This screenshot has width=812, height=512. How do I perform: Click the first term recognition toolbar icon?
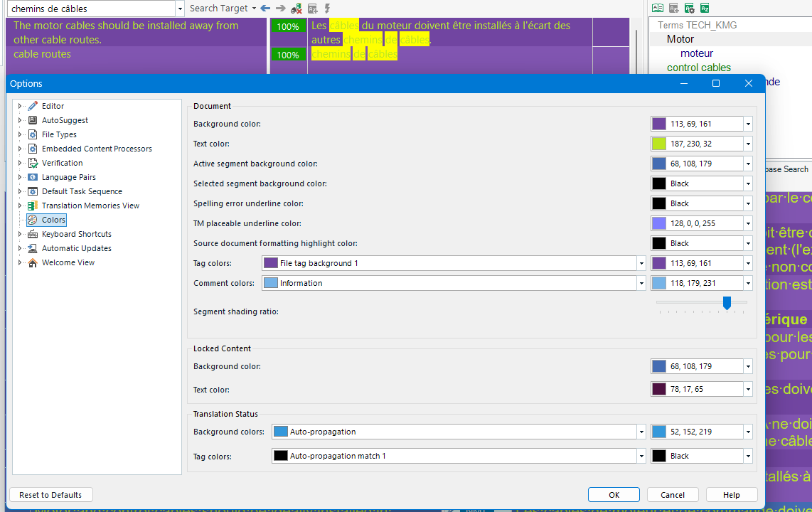click(x=658, y=8)
